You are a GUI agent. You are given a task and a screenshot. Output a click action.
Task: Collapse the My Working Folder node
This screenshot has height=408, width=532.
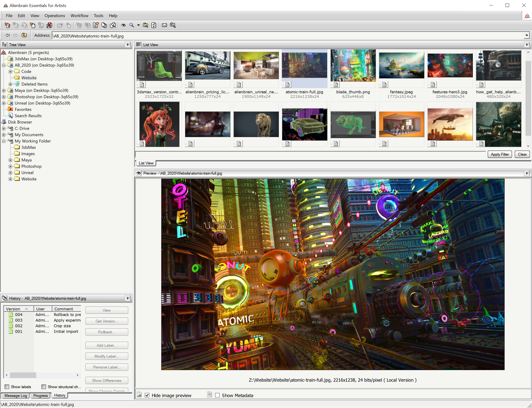pos(4,141)
